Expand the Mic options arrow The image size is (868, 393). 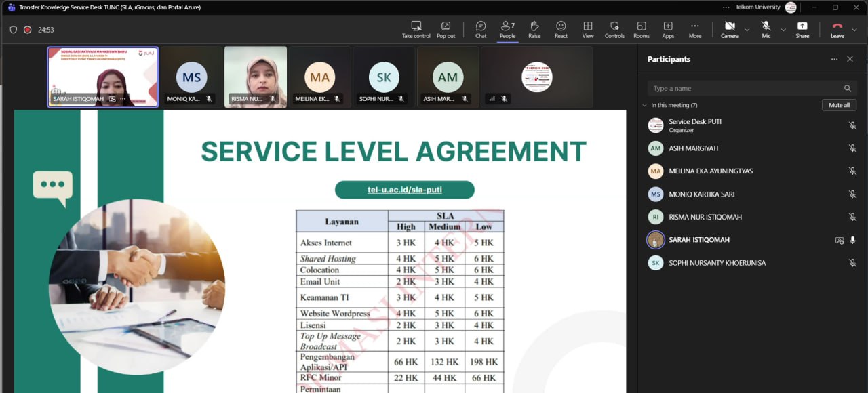783,30
